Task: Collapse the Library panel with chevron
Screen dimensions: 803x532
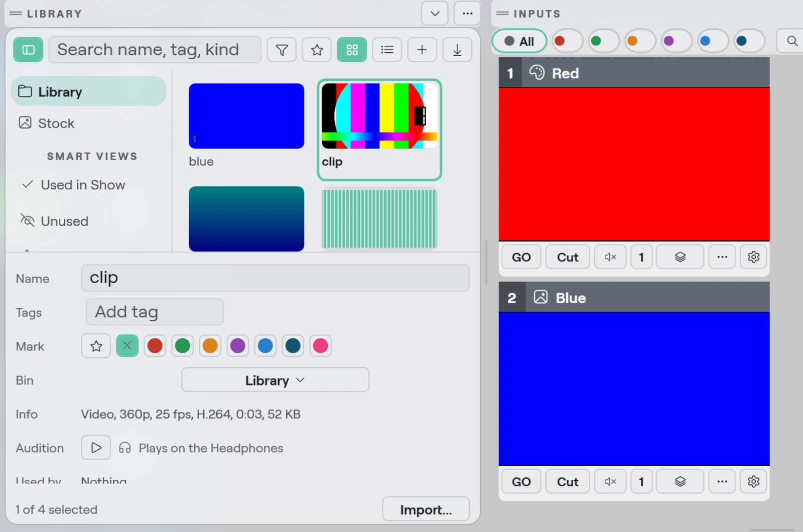Action: click(435, 14)
